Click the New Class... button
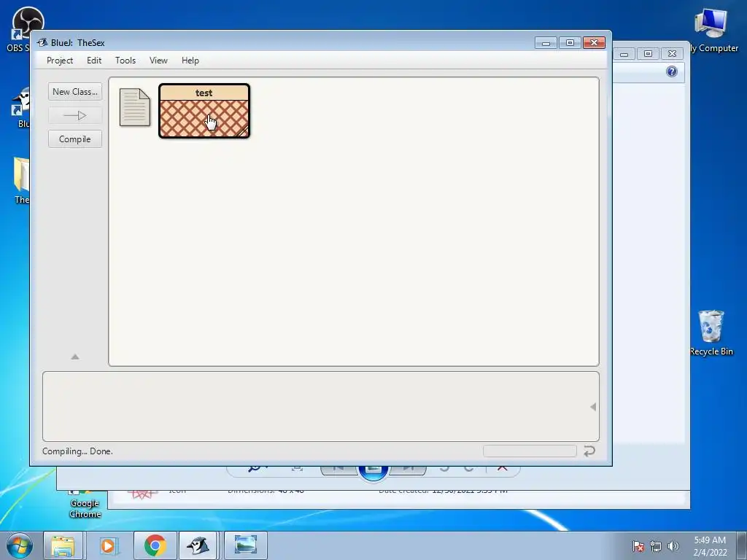Screen dimensions: 747x560 click(x=75, y=91)
